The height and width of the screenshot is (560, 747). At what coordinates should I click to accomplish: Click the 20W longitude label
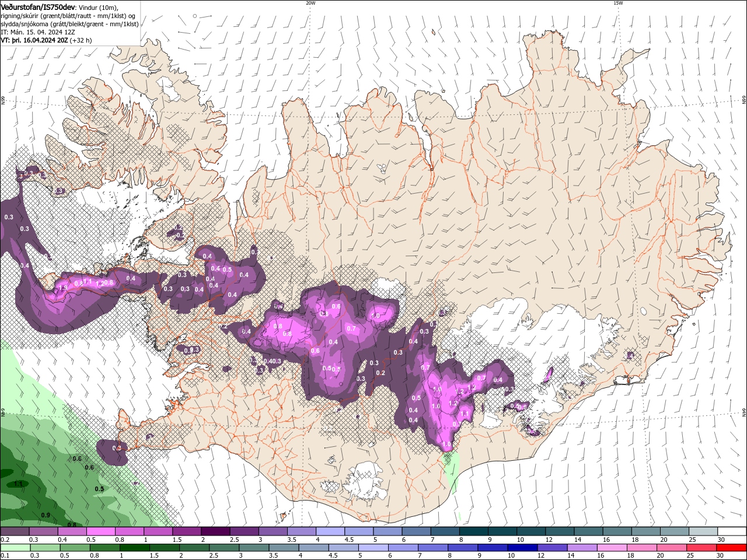point(310,3)
